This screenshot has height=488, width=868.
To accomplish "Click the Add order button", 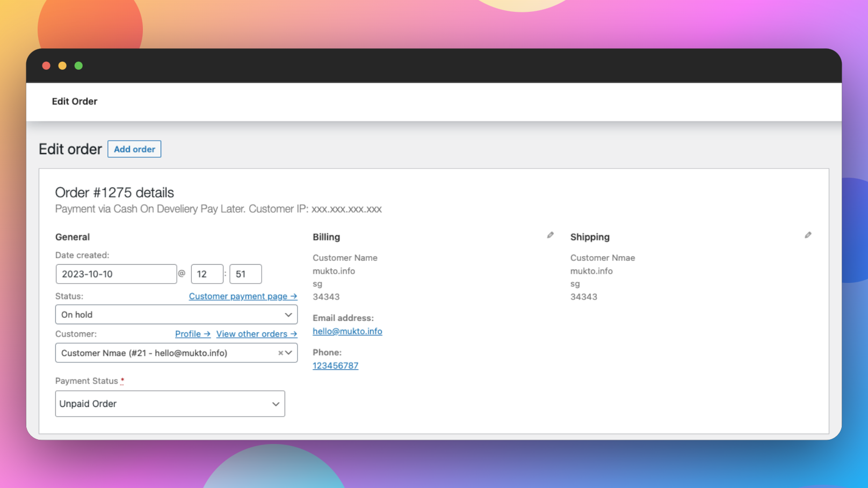I will tap(134, 149).
